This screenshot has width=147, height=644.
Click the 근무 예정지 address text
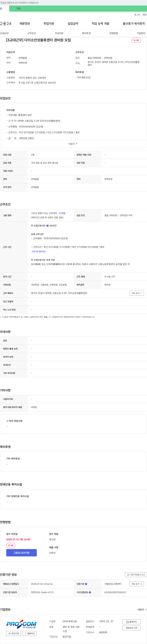[59, 293]
